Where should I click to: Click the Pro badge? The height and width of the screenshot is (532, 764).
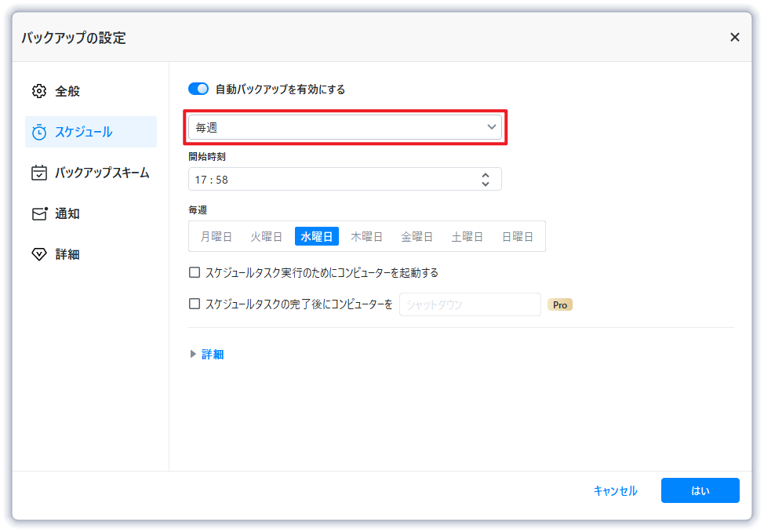pyautogui.click(x=560, y=304)
